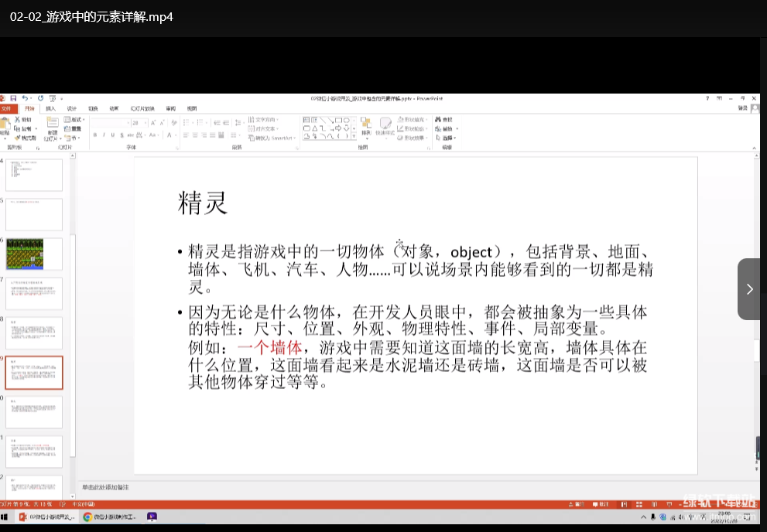Save the presentation from quick access toolbar
Viewport: 767px width, 532px height.
click(13, 99)
